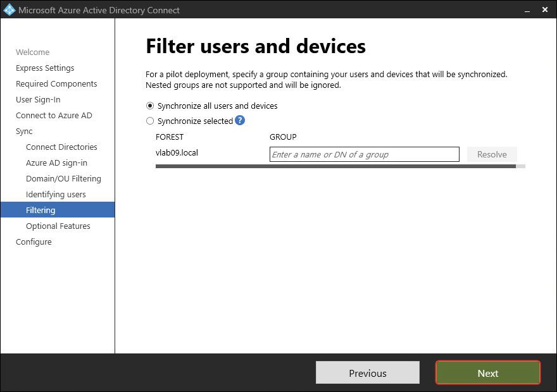
Task: Click the Azure AD Connect title bar icon
Action: (9, 9)
